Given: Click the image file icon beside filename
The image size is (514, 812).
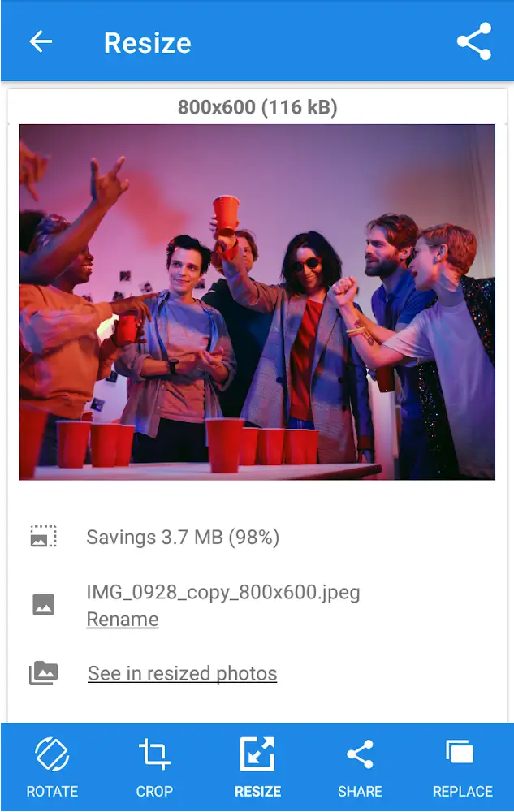Looking at the screenshot, I should coord(44,604).
